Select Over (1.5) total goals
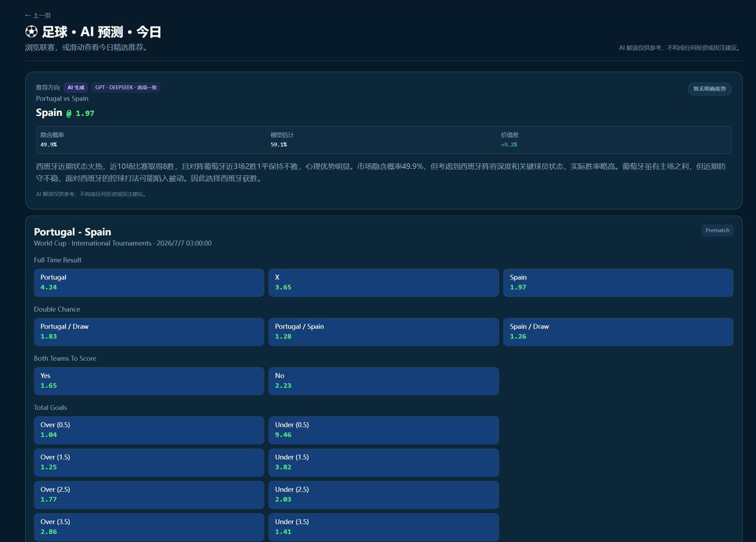 pos(149,462)
